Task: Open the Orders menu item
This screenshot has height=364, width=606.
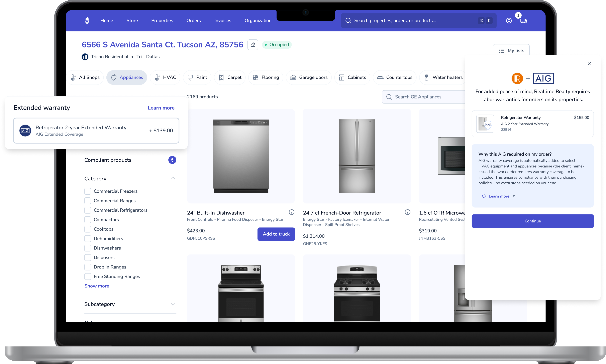Action: point(193,21)
